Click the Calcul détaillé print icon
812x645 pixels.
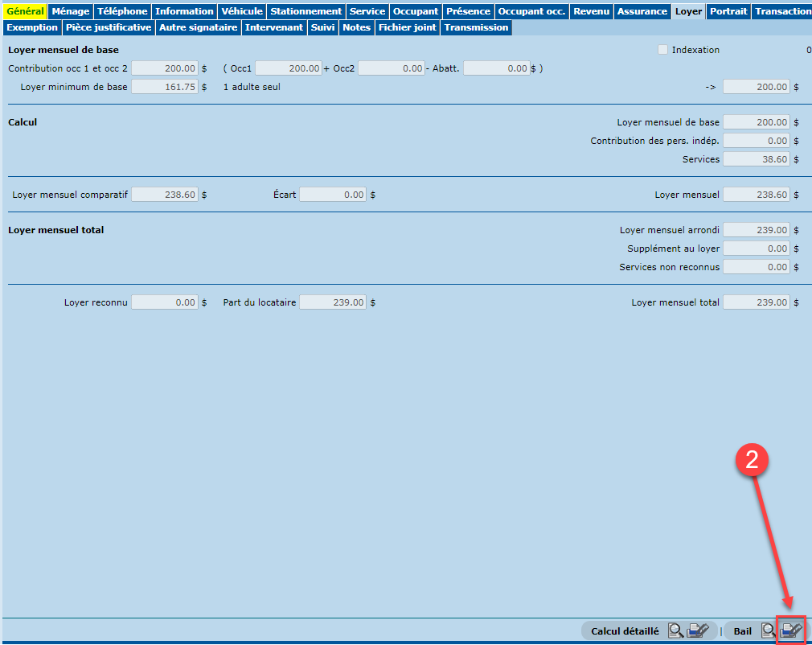tap(698, 631)
